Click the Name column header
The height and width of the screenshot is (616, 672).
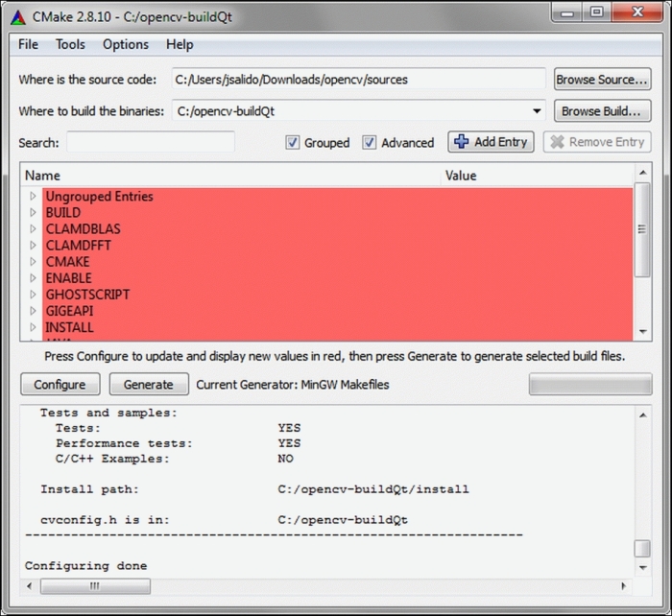(230, 176)
